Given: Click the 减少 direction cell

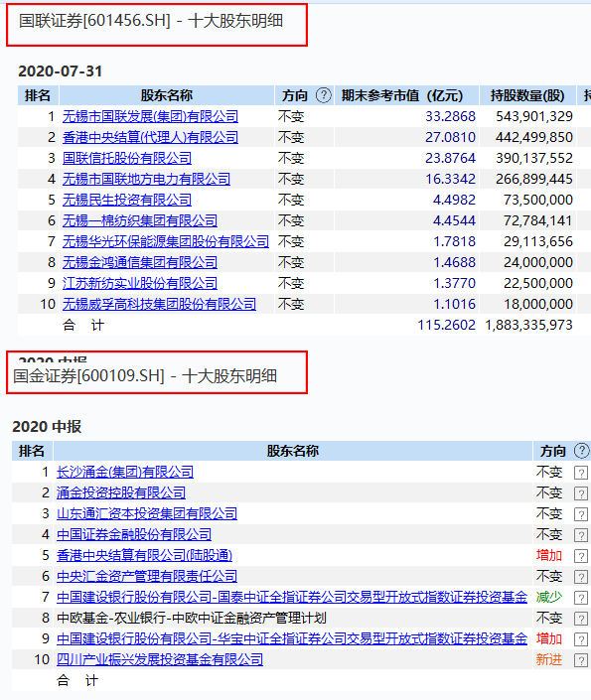Looking at the screenshot, I should [549, 597].
